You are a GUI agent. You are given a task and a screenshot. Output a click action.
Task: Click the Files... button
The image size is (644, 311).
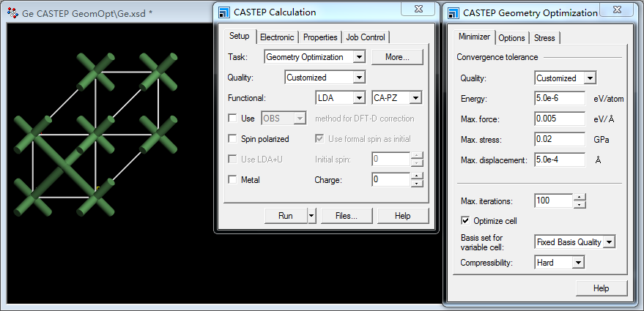[x=346, y=216]
